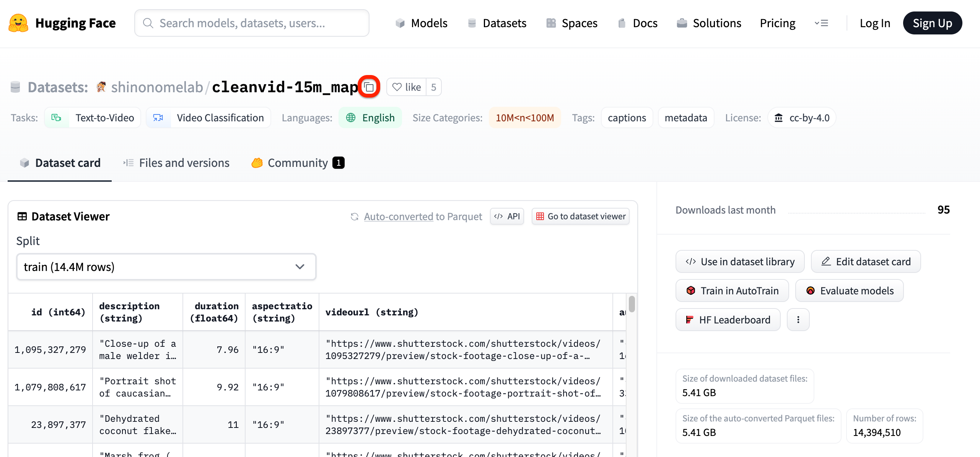Image resolution: width=980 pixels, height=457 pixels.
Task: Click Train in AutoTrain button
Action: pos(732,291)
